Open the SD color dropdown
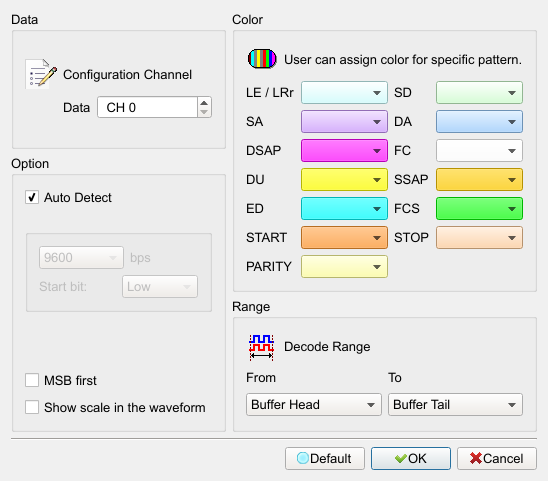The height and width of the screenshot is (481, 548). pyautogui.click(x=479, y=93)
